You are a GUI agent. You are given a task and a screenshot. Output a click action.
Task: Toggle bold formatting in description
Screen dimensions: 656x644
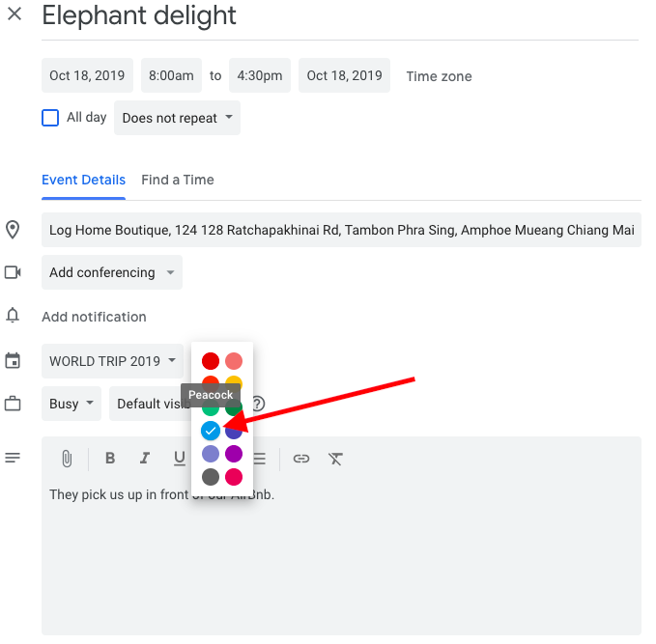(x=110, y=459)
